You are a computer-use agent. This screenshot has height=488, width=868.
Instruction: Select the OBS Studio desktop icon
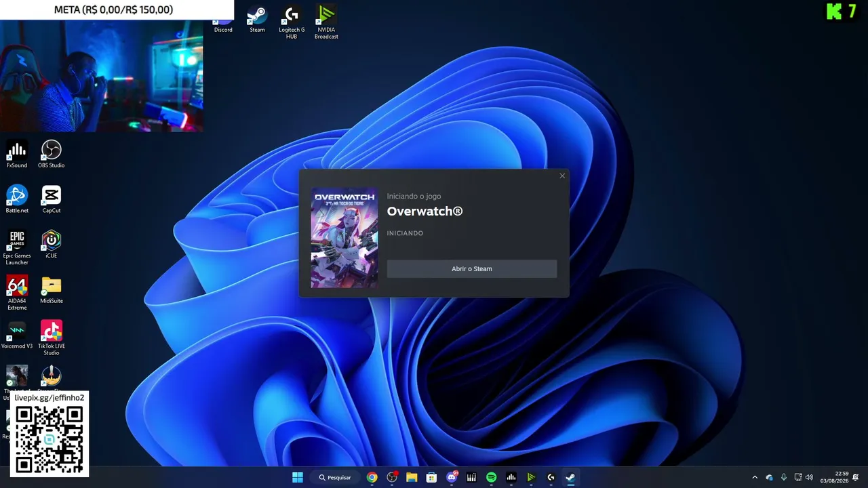52,155
